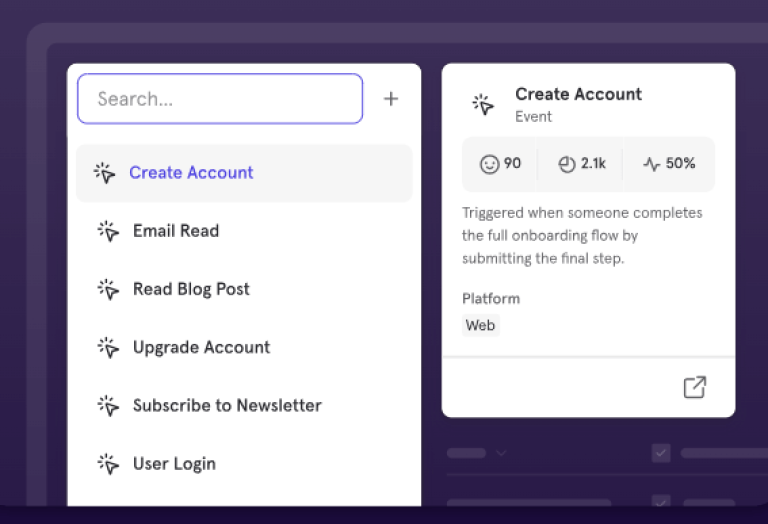Click the pulse icon showing 50%
This screenshot has height=524, width=768.
coord(652,164)
